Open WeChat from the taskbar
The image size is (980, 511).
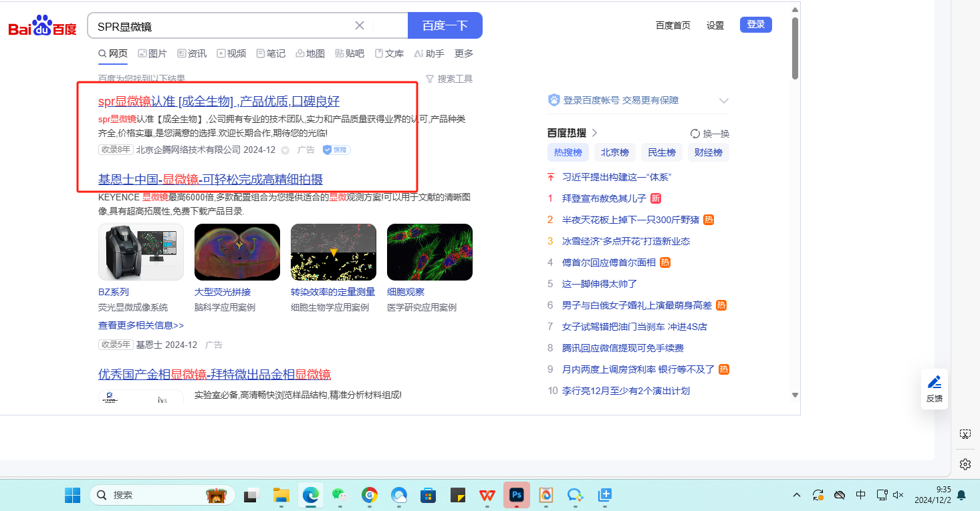[x=340, y=495]
